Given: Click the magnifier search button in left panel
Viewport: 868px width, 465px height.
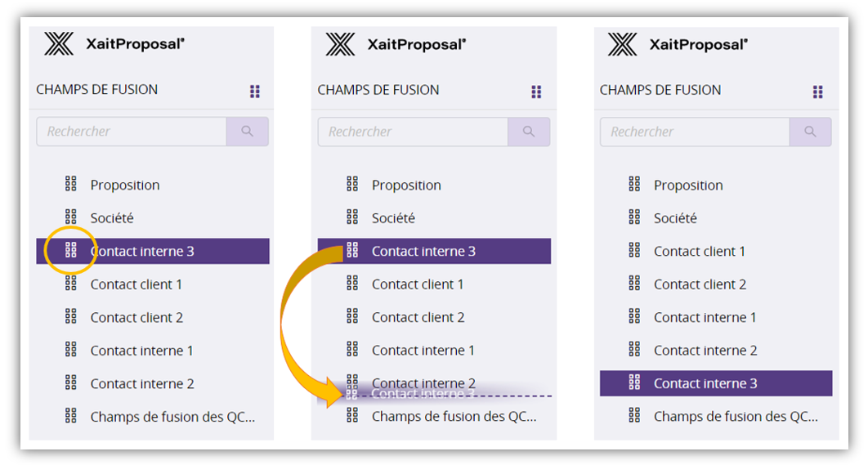Looking at the screenshot, I should 248,132.
